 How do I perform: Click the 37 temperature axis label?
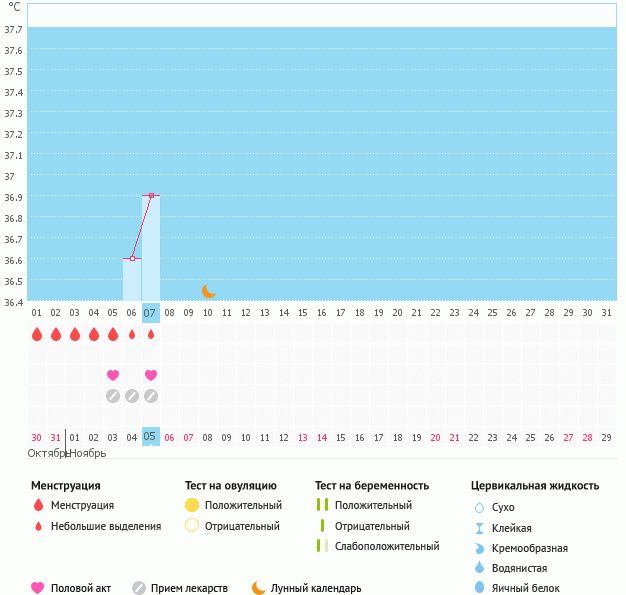(x=10, y=177)
